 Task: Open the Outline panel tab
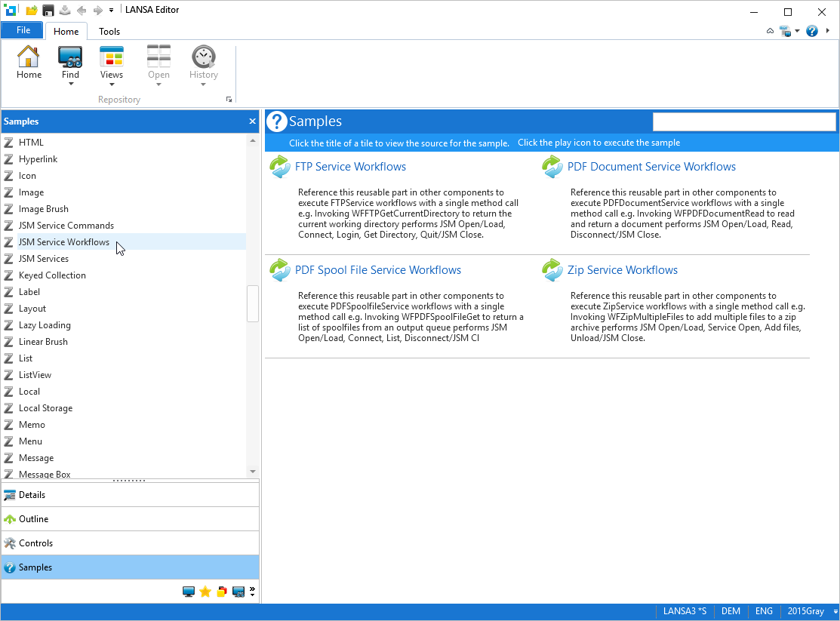click(x=130, y=518)
